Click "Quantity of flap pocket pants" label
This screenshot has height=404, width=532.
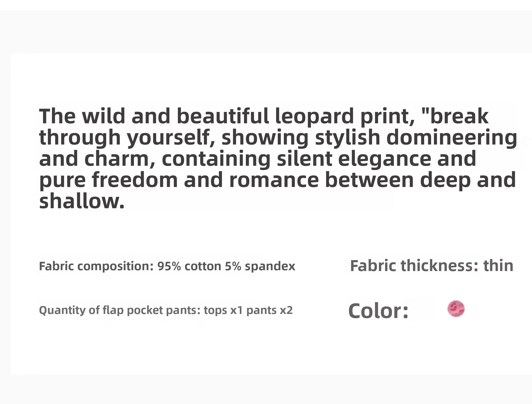pyautogui.click(x=119, y=310)
